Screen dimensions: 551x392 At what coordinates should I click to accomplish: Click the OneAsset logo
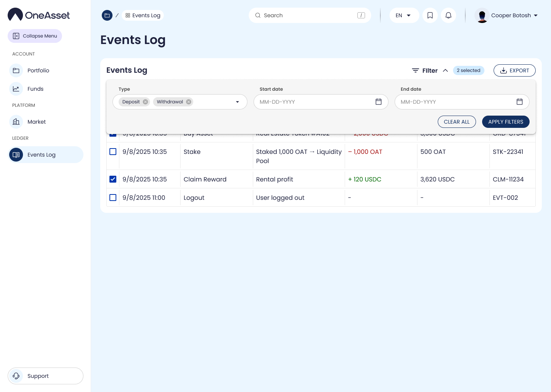[39, 15]
